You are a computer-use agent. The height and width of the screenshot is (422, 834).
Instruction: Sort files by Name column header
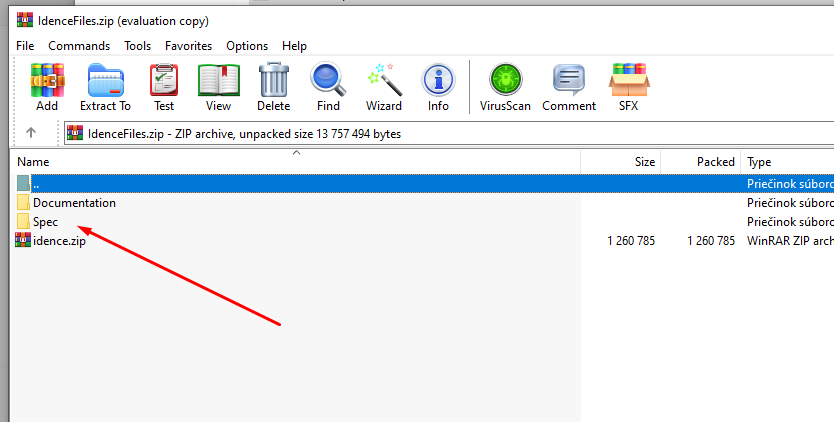click(x=33, y=162)
